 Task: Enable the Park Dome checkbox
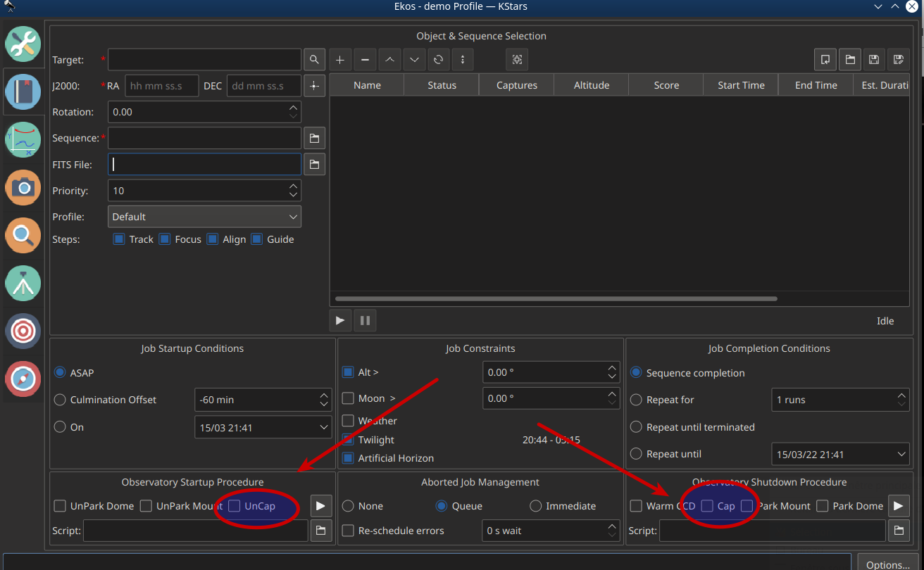click(823, 506)
